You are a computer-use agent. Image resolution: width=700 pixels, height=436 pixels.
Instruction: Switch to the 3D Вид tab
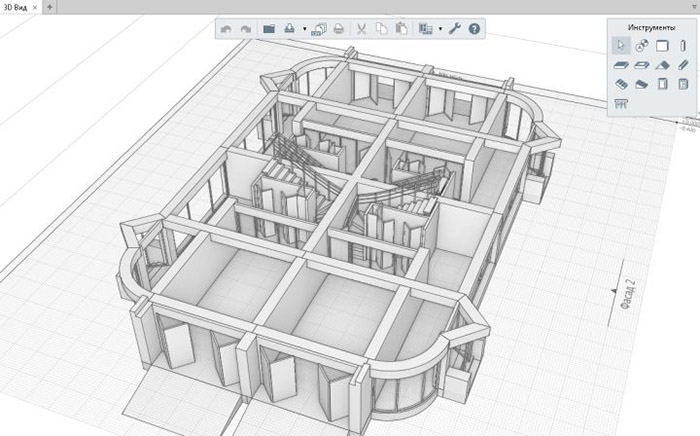coord(15,6)
